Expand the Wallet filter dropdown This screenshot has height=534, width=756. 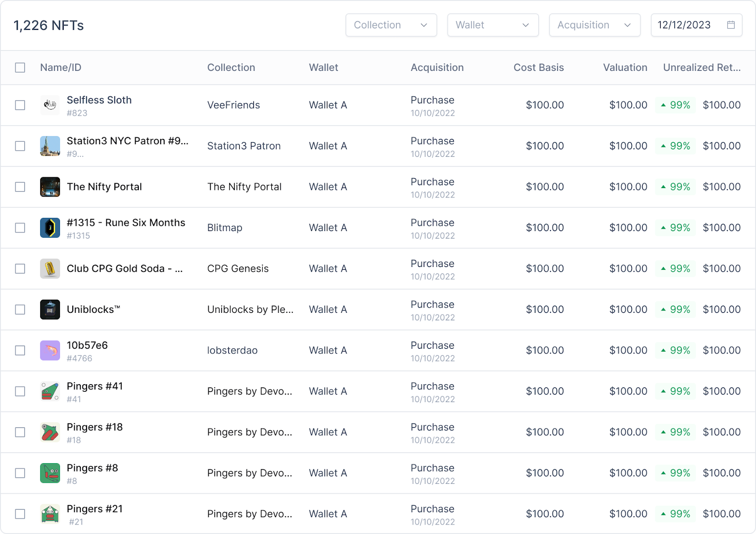(x=492, y=25)
